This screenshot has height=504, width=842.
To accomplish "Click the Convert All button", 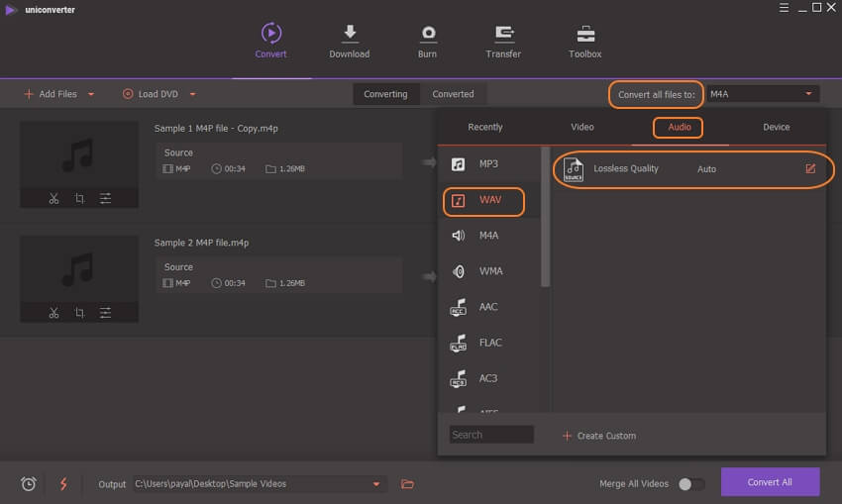I will coord(770,482).
